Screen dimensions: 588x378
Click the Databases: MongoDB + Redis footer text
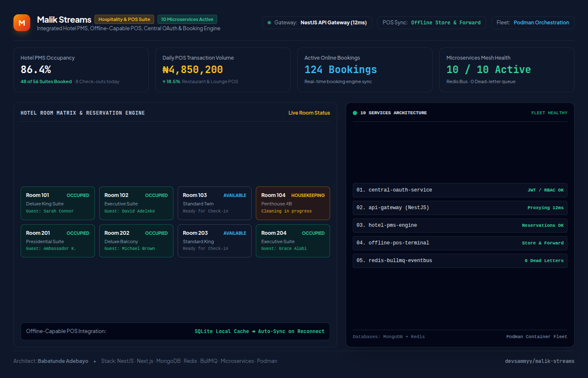(388, 337)
